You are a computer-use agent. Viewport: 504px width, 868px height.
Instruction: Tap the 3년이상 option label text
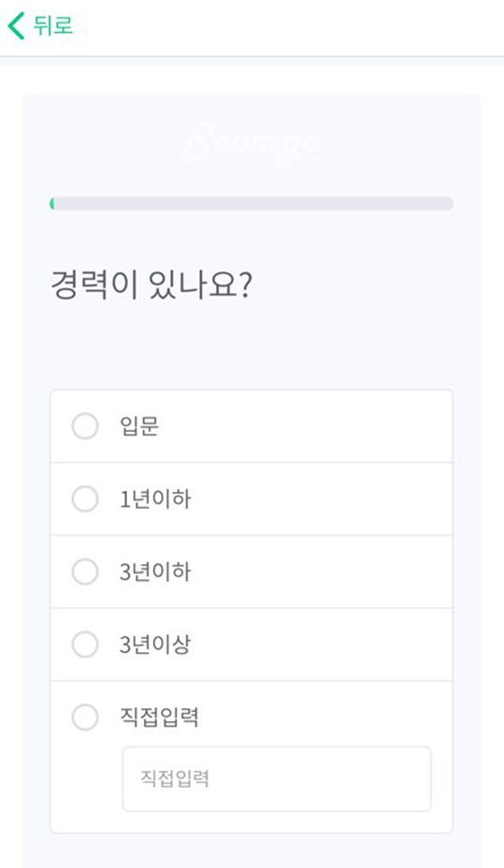point(155,644)
